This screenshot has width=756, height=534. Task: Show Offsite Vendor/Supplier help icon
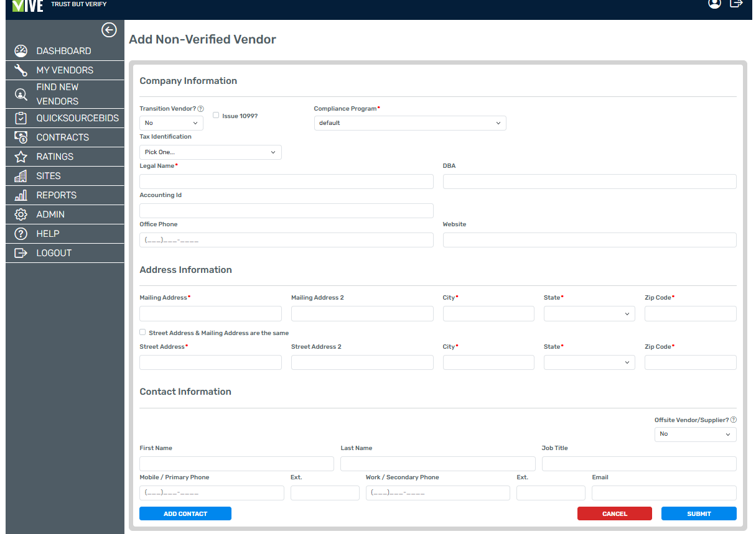pos(734,420)
